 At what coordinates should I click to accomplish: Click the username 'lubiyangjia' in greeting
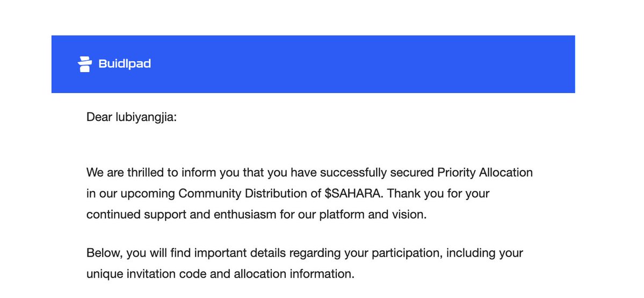click(x=144, y=118)
